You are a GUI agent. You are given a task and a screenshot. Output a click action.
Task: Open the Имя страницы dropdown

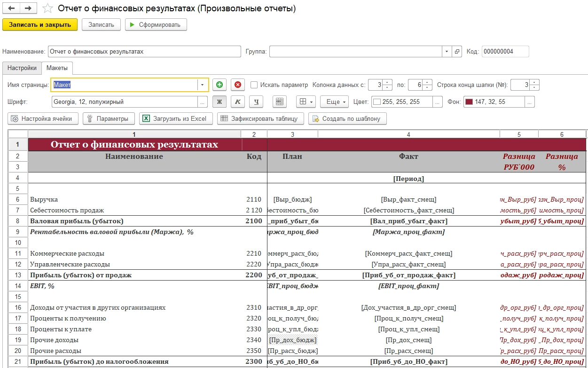(203, 85)
